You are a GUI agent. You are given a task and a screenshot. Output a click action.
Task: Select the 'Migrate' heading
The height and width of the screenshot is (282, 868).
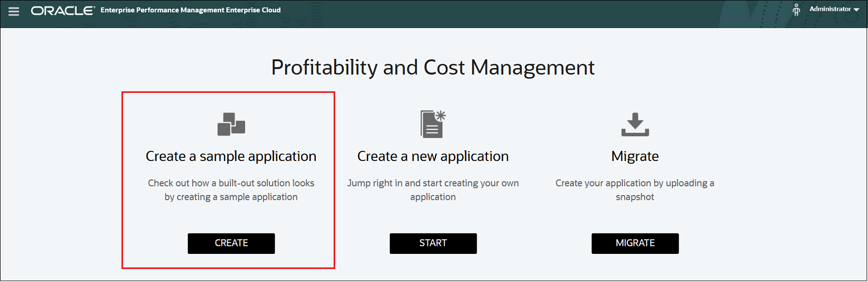pos(635,156)
